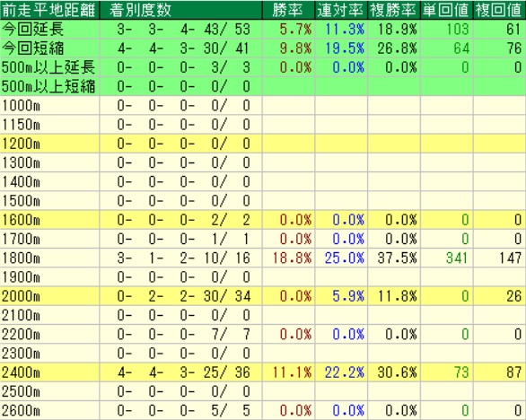Click the 73 value in 2400m row
Image resolution: width=526 pixels, height=420 pixels.
(461, 372)
